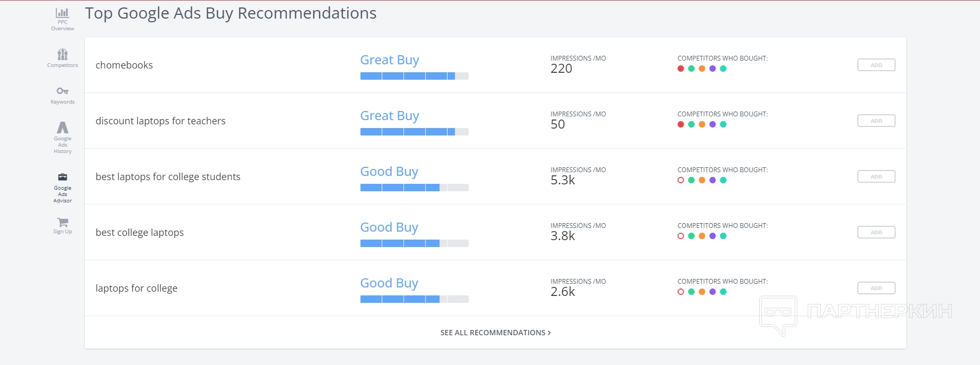The height and width of the screenshot is (365, 980).
Task: Click the red competitor dot for chomebooks
Action: (x=681, y=69)
